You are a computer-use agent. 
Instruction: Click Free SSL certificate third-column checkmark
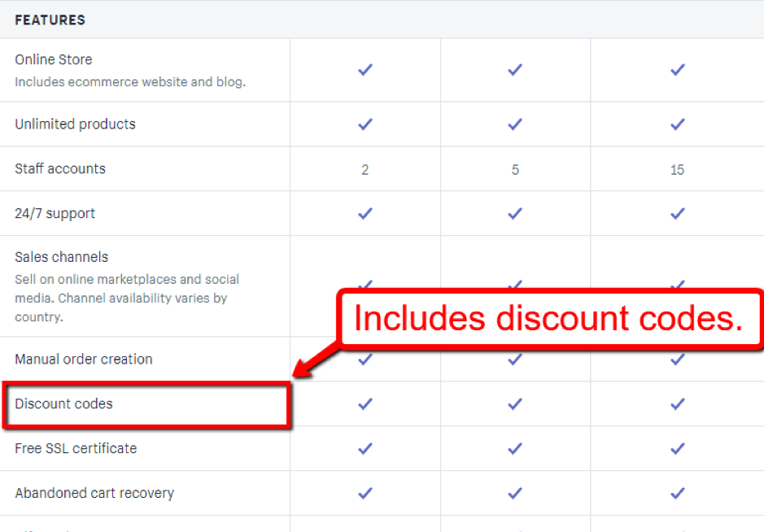click(677, 448)
